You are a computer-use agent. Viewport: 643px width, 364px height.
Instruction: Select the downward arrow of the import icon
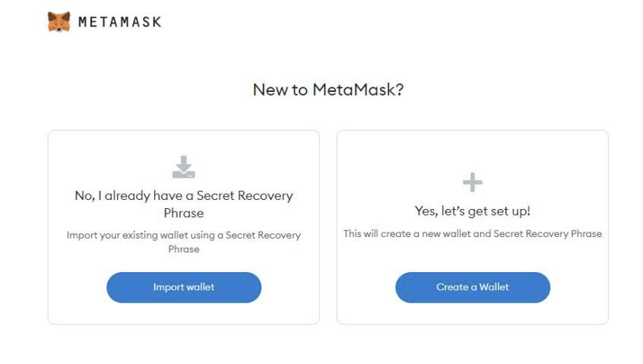tap(184, 163)
